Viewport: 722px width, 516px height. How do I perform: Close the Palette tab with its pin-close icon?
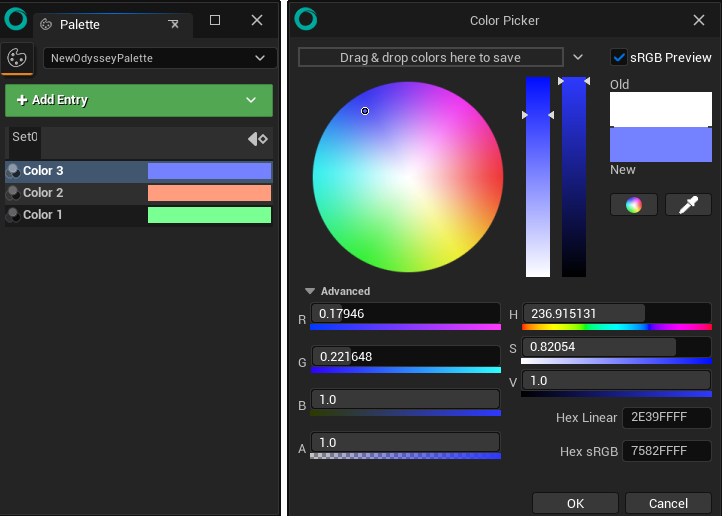[174, 24]
